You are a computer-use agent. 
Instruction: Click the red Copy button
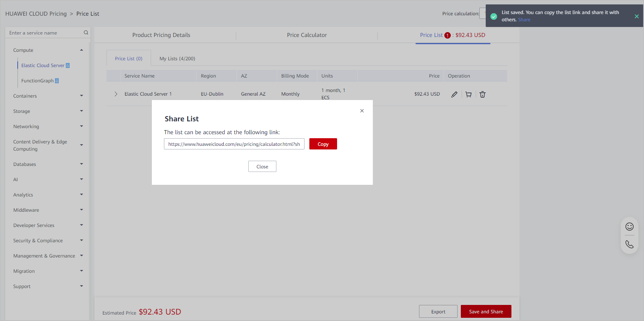tap(323, 144)
